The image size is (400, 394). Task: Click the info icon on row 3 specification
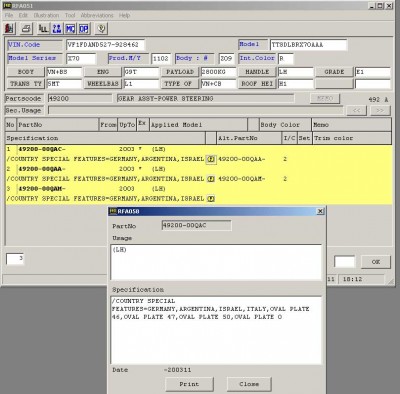(211, 199)
